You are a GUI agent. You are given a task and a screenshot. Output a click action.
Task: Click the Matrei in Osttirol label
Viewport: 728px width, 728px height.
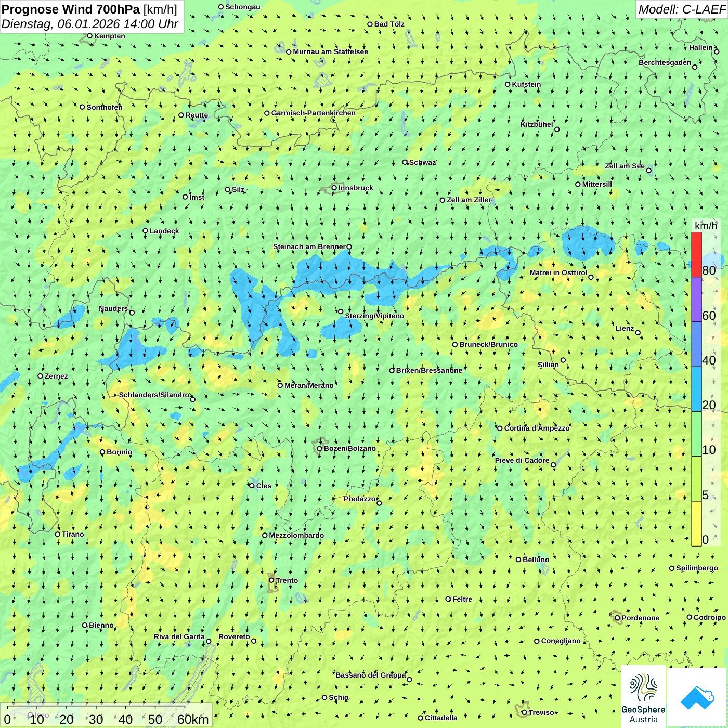[x=558, y=272]
